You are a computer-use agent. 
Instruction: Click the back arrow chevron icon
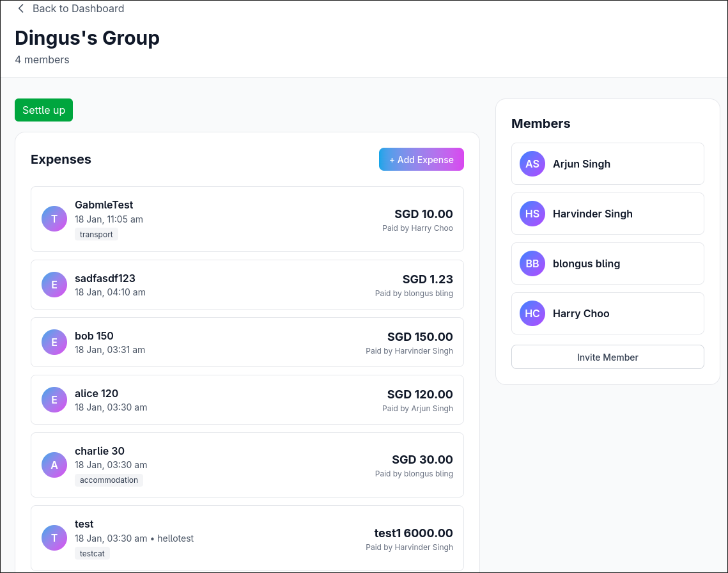(x=21, y=9)
